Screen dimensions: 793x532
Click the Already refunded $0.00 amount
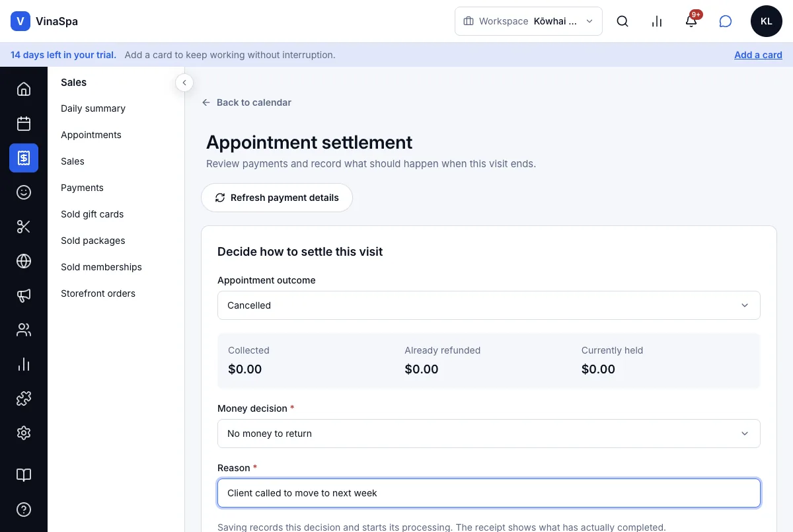coord(422,369)
